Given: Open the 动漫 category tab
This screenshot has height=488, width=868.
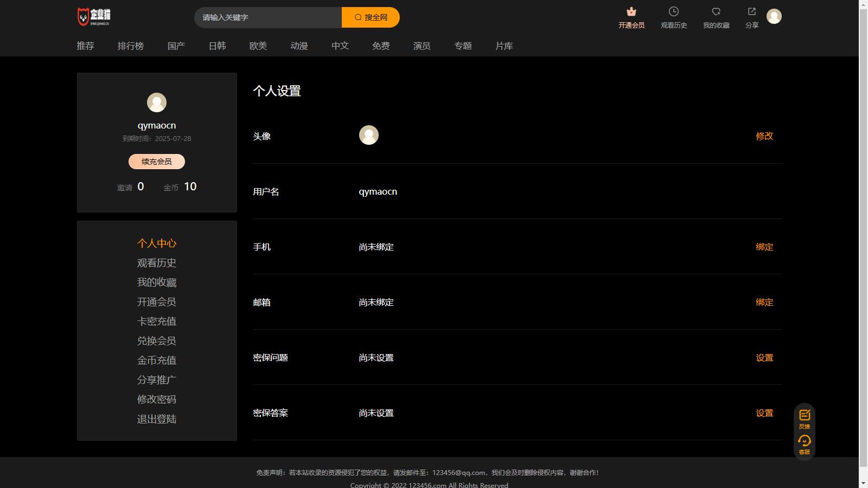Looking at the screenshot, I should [299, 46].
